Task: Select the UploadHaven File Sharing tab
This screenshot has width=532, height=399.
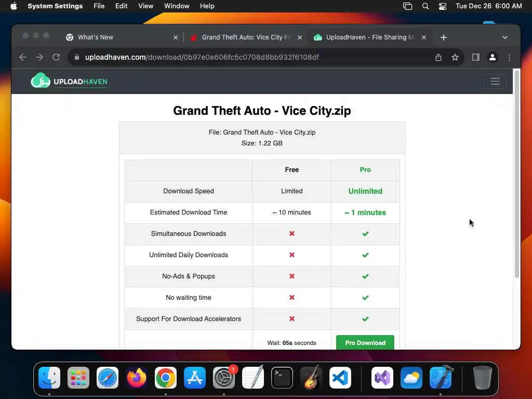Action: [364, 37]
